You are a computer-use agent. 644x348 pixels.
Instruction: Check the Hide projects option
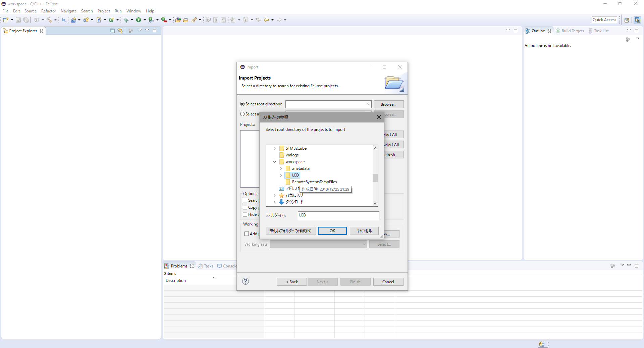click(x=245, y=214)
